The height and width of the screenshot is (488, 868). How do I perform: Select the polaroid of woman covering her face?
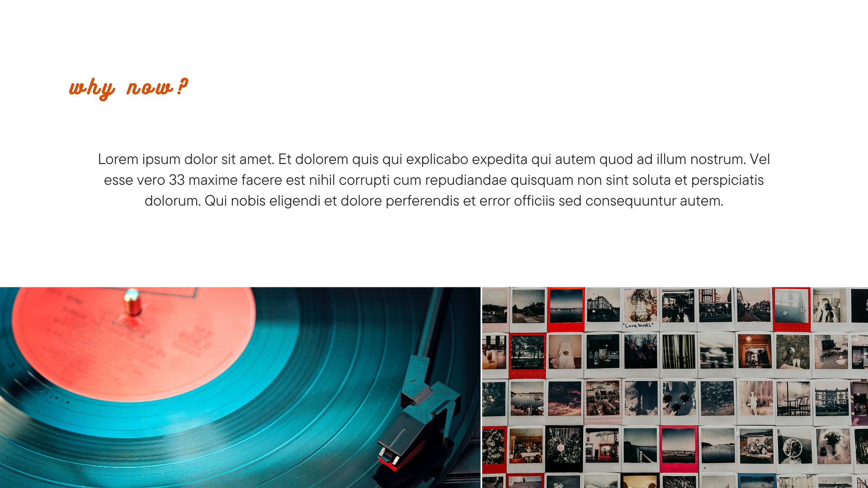point(830,309)
